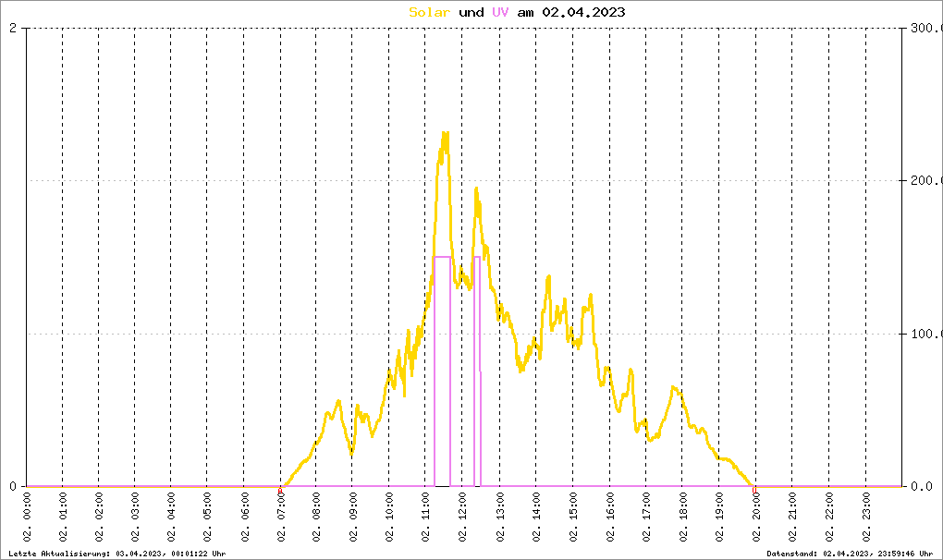Click the '02. 05:00' time axis label
This screenshot has width=943, height=560.
coord(207,517)
